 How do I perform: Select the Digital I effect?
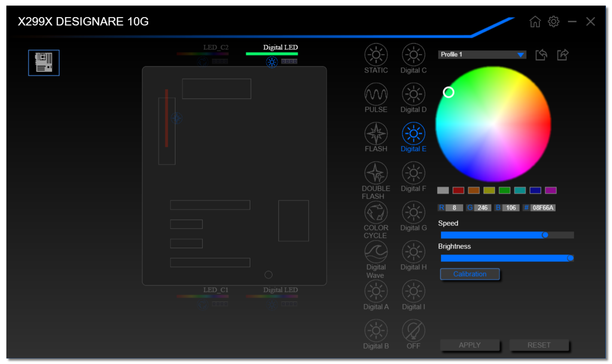click(413, 295)
